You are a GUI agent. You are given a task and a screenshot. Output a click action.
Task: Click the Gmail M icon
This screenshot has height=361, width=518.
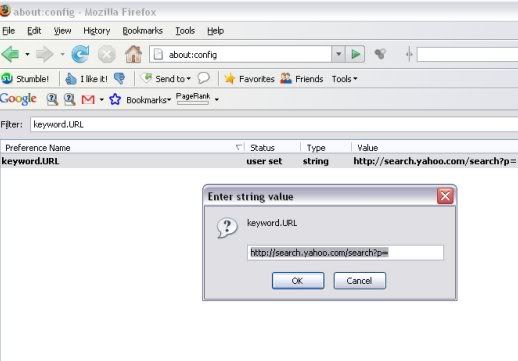pos(88,99)
